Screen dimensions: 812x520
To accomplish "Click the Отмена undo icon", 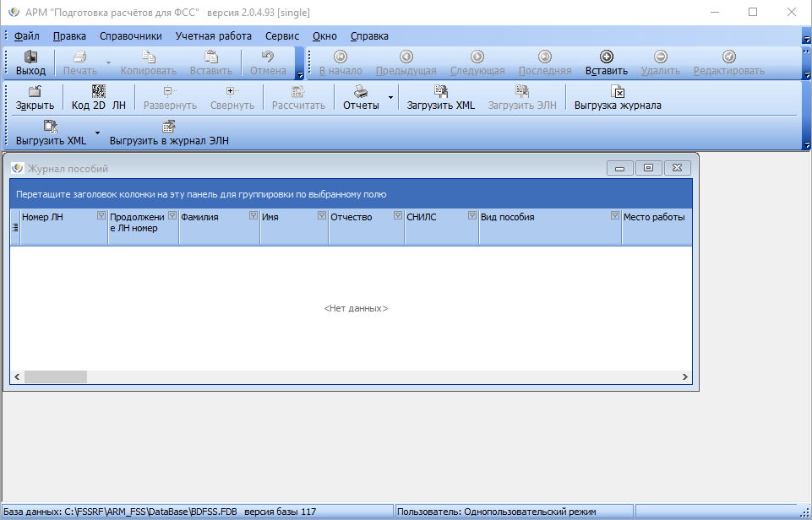I will pos(268,57).
